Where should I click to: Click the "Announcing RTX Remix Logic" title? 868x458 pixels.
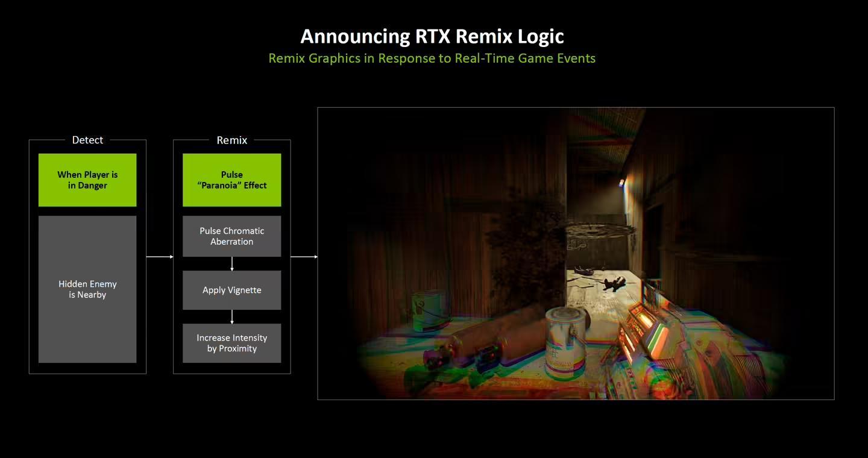(432, 36)
